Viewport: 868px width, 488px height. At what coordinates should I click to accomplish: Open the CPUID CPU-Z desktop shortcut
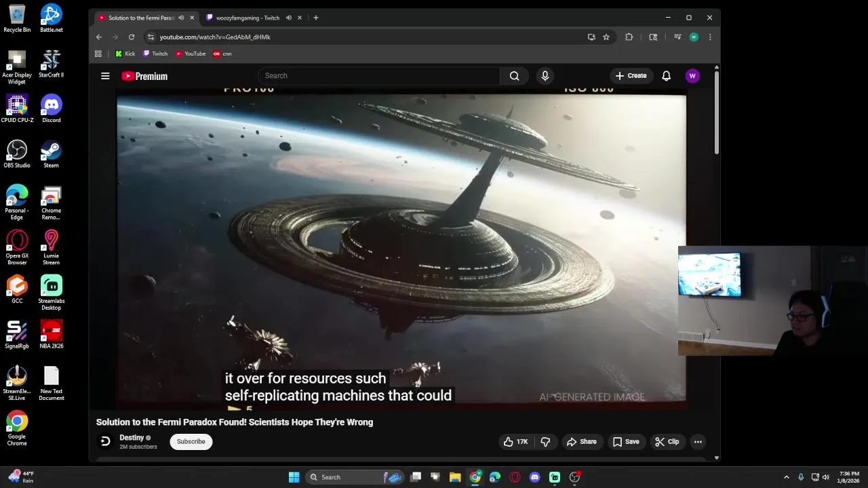[x=17, y=108]
